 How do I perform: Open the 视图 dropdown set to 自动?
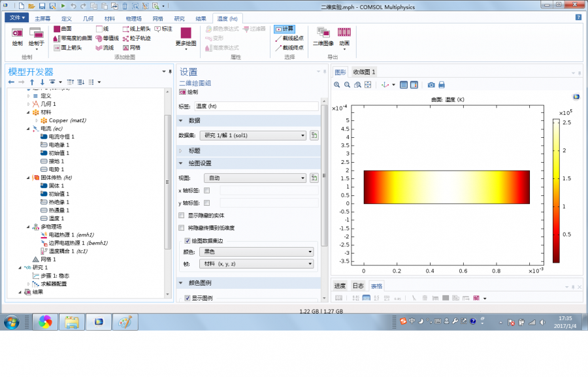pos(255,178)
